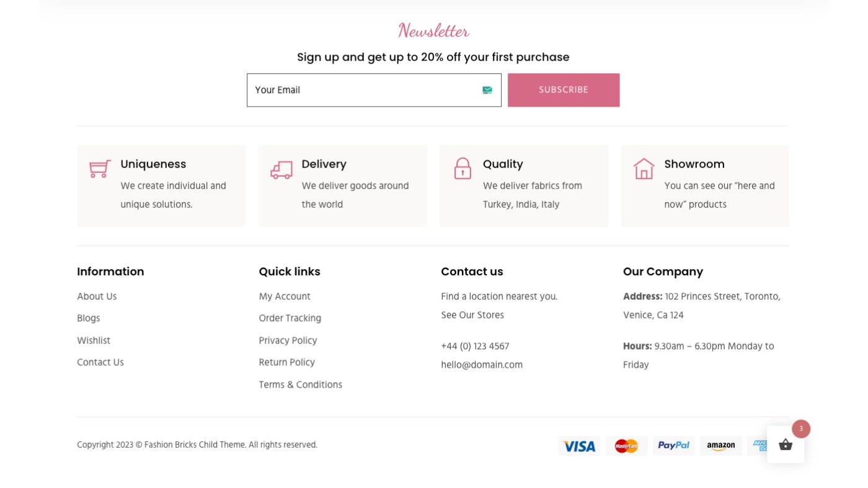Click the Delivery truck icon
Image resolution: width=868 pixels, height=488 pixels.
tap(281, 169)
